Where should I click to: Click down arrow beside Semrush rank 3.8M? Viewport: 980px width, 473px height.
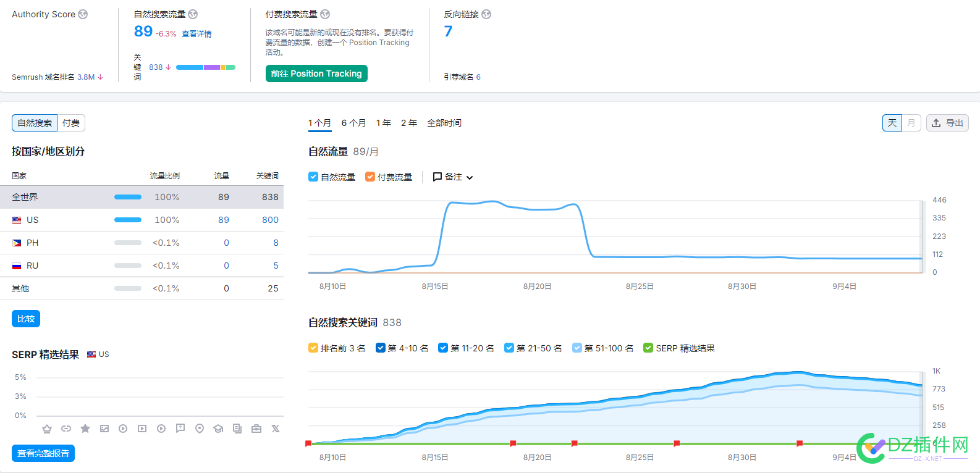point(101,77)
